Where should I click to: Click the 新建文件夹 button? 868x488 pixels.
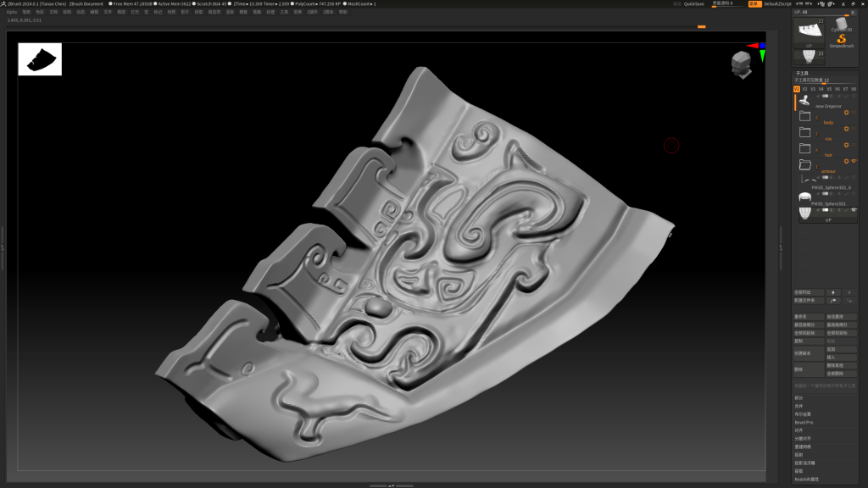(808, 301)
